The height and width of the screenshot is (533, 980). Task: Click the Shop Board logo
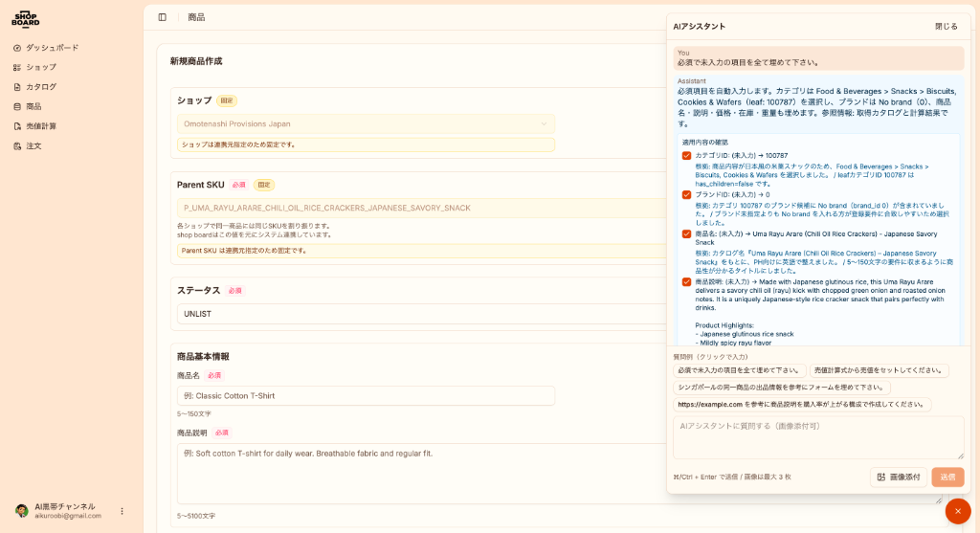pyautogui.click(x=26, y=19)
